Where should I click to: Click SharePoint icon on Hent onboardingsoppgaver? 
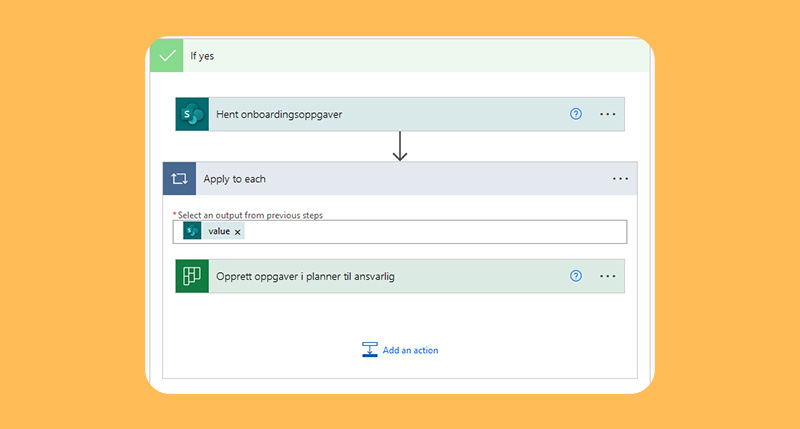192,114
